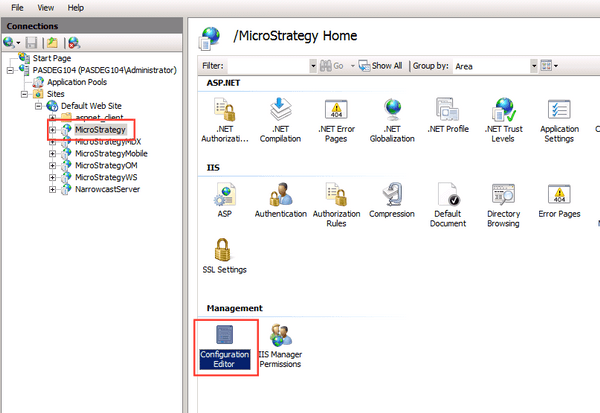Open .NET Trust Levels feature

503,120
